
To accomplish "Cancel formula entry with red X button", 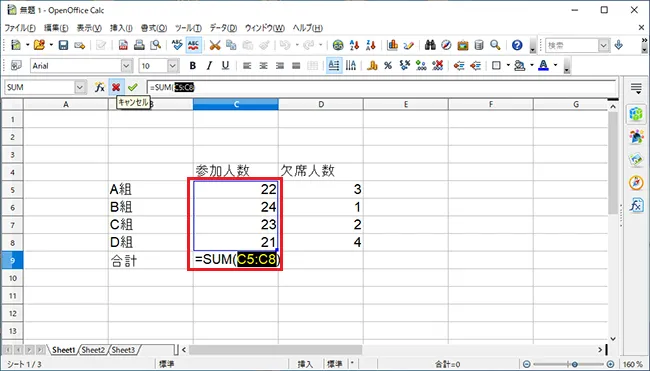I will (x=116, y=87).
